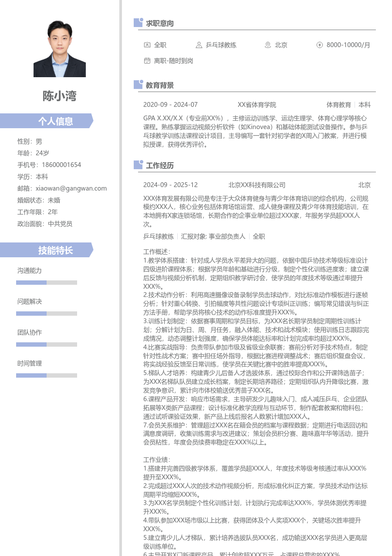Click the briefcase icon beside 全职

pos(147,45)
